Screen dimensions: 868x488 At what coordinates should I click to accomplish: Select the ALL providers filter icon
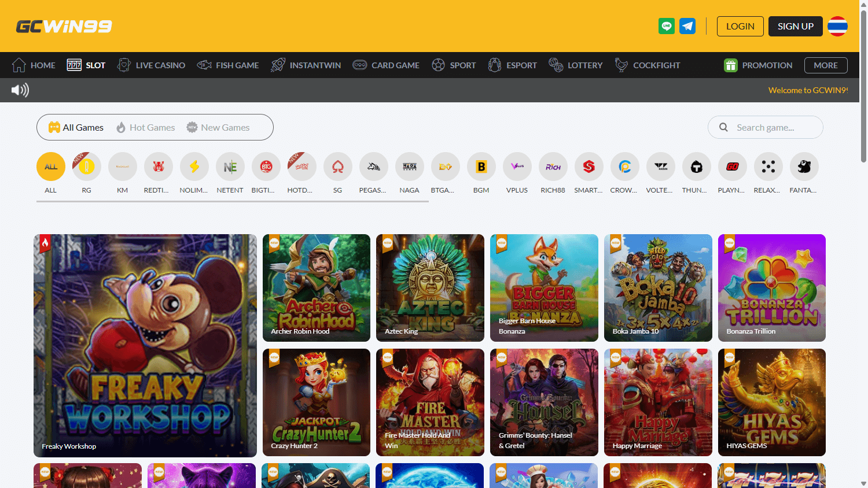pos(50,167)
